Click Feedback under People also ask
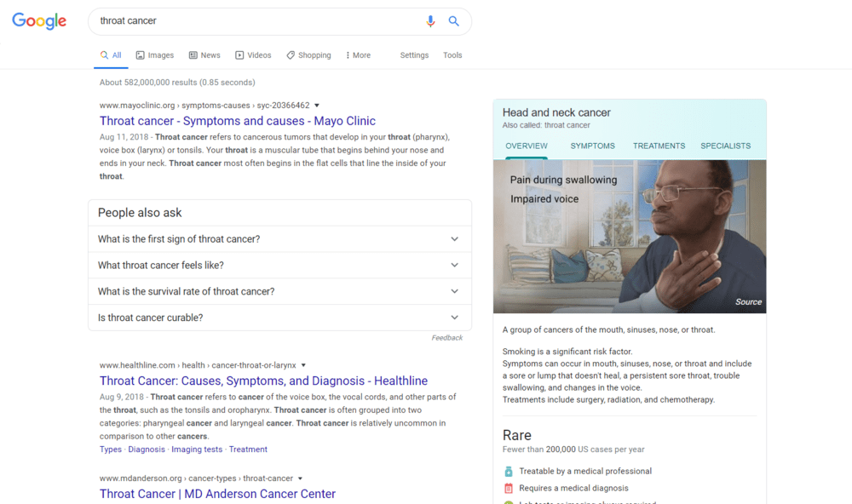 point(447,338)
